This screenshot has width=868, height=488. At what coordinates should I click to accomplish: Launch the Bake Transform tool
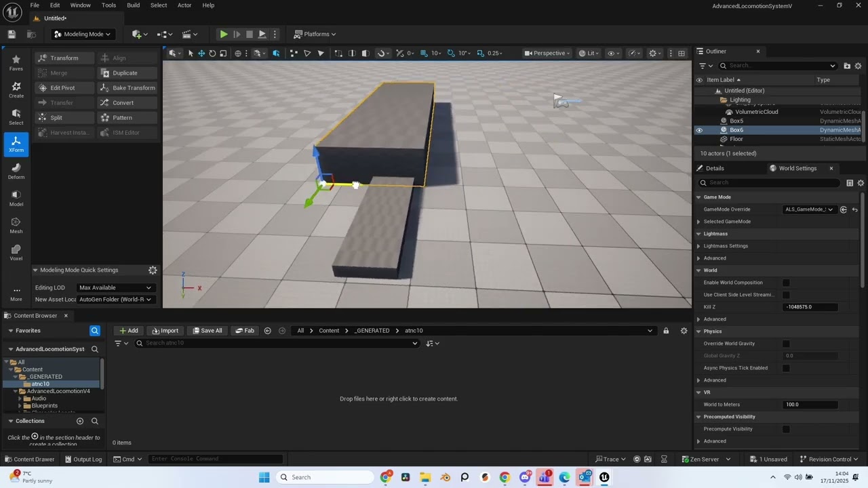(127, 87)
